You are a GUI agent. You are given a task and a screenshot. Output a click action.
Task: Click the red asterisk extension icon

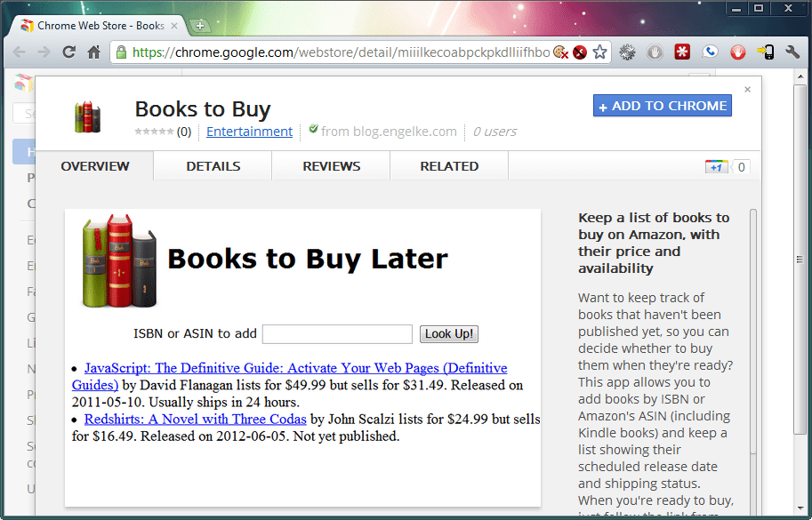[x=682, y=52]
